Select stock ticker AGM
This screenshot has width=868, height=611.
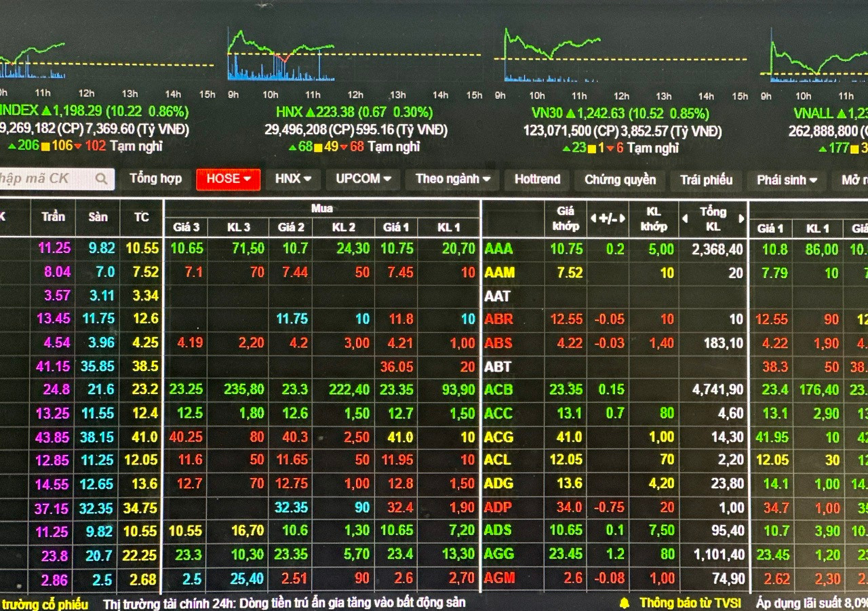pyautogui.click(x=500, y=578)
